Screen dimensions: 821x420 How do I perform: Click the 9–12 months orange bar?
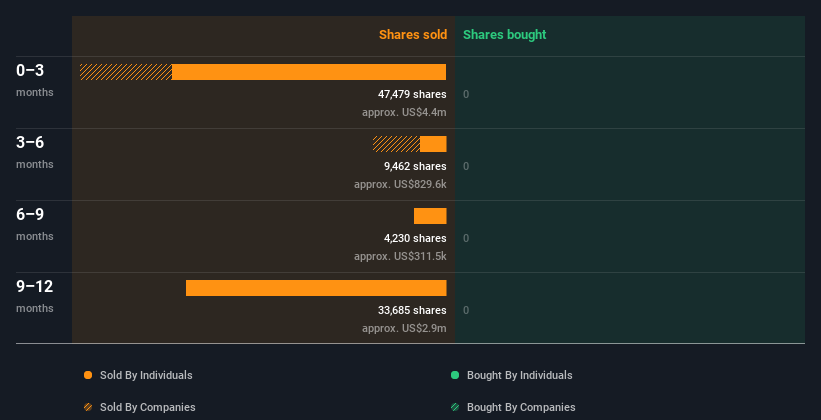point(316,288)
